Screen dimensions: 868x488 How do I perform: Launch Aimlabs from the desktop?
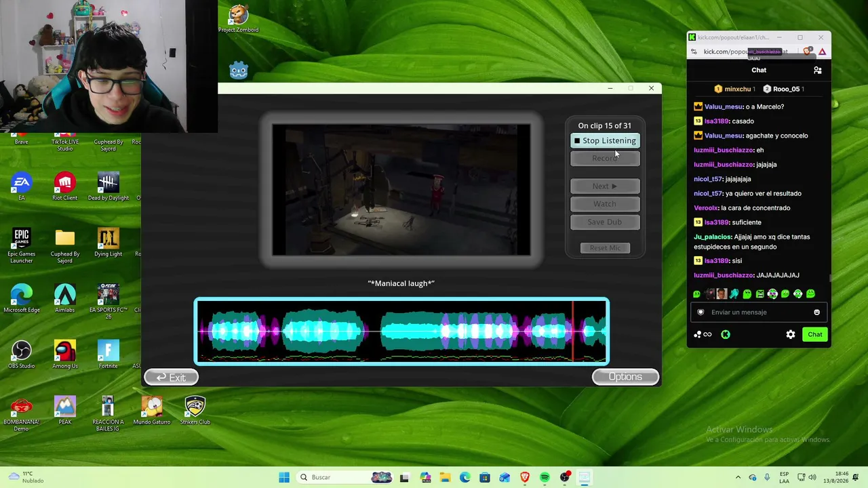coord(65,299)
